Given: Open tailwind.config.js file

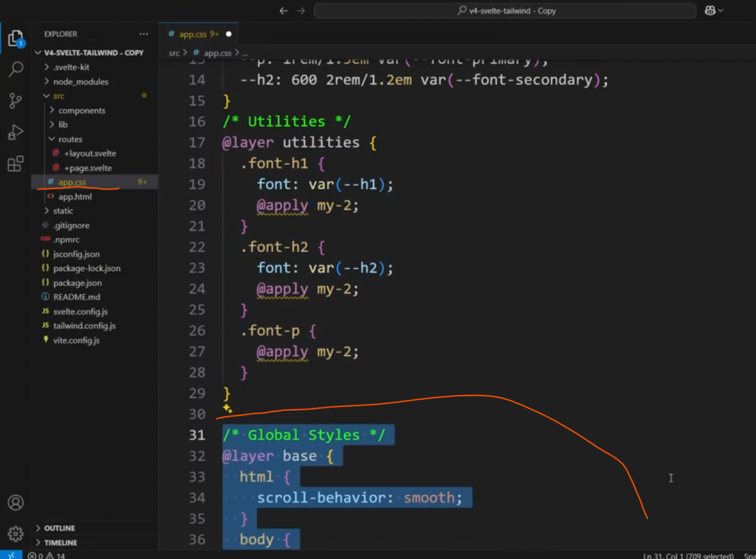Looking at the screenshot, I should tap(84, 326).
